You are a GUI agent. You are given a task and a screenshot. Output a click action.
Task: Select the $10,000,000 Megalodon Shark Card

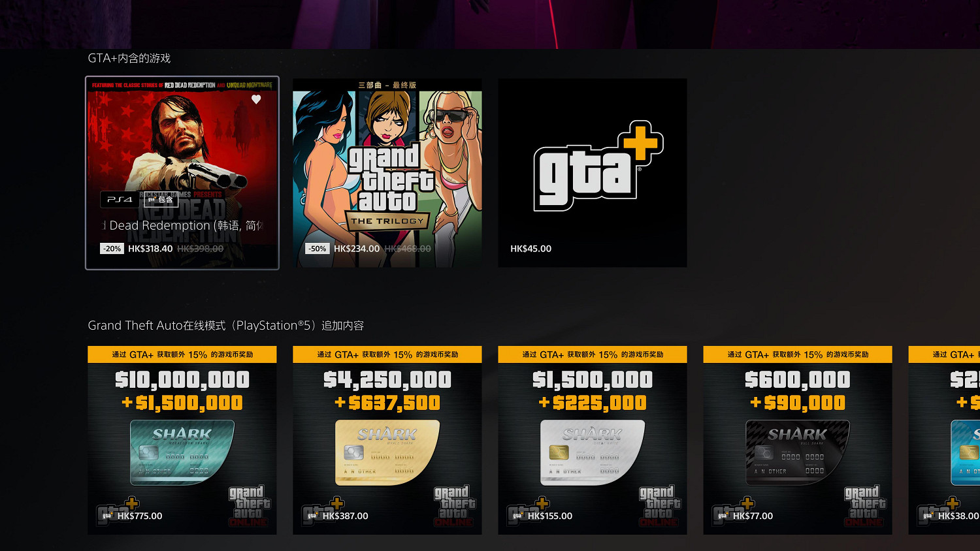click(x=182, y=440)
